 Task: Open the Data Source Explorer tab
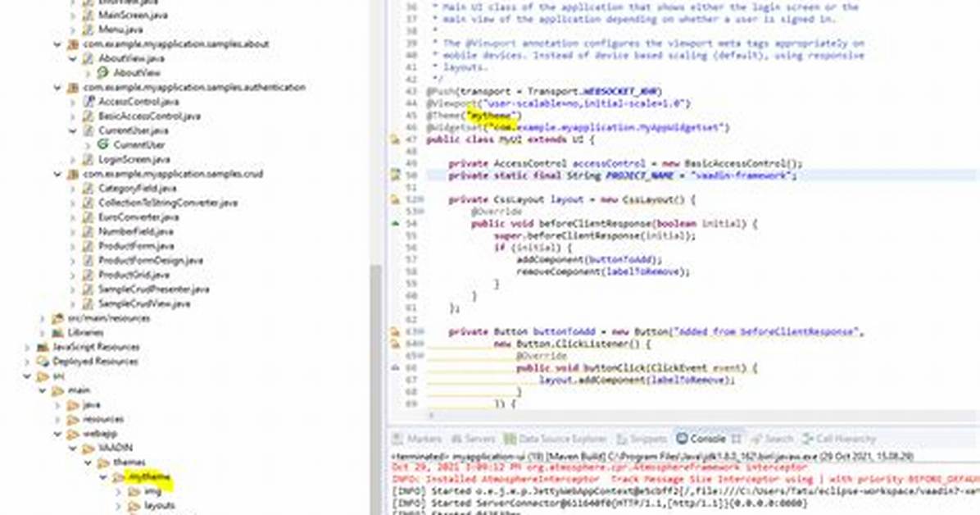pyautogui.click(x=556, y=439)
